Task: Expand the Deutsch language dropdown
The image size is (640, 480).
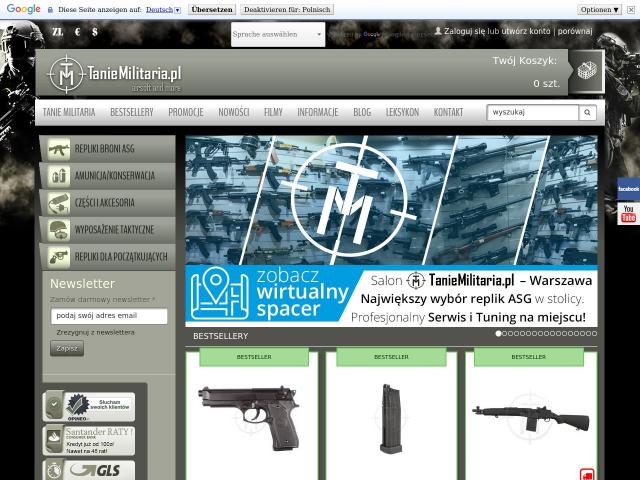Action: click(163, 9)
